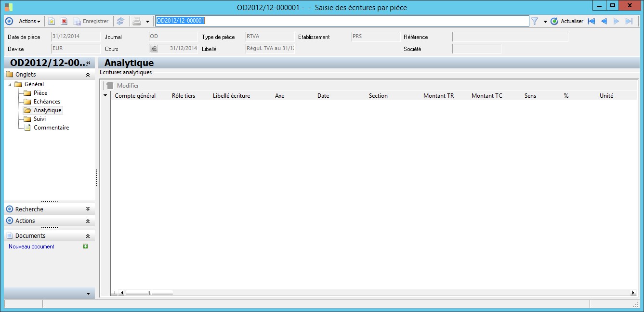
Task: Click the filter funnel icon
Action: [534, 21]
